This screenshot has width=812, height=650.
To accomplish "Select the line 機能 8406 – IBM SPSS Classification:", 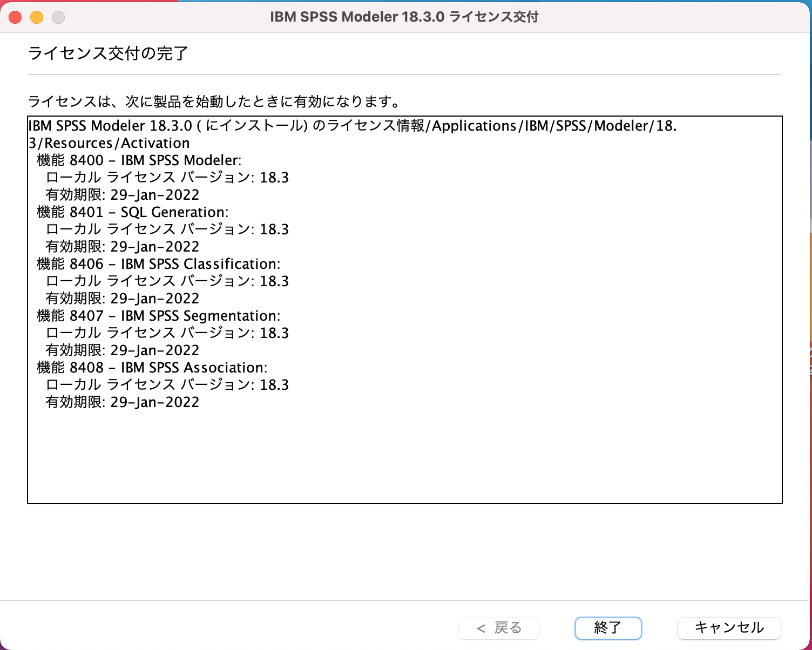I will (x=159, y=264).
